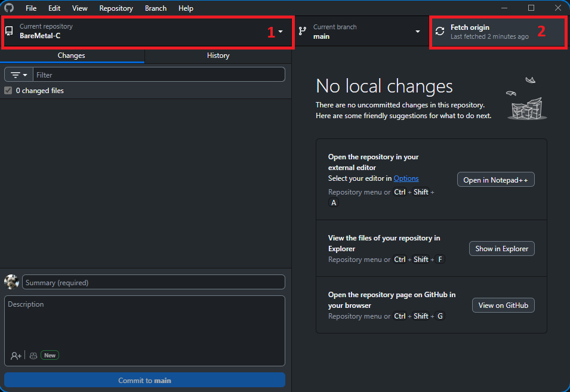Click the Copilot generate commit message icon
The height and width of the screenshot is (392, 570).
(33, 356)
